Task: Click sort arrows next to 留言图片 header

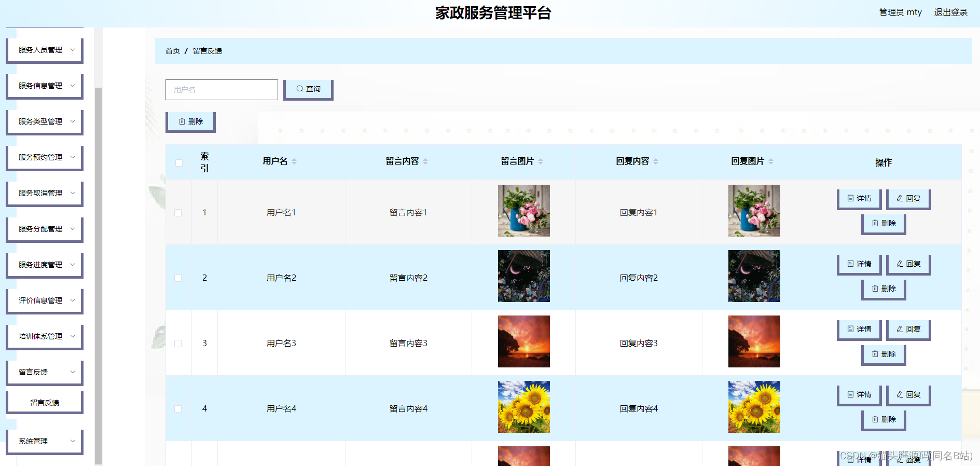Action: 541,161
